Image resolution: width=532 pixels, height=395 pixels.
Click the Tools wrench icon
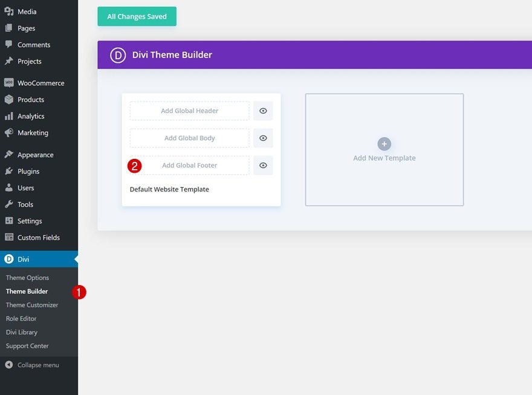click(x=9, y=204)
